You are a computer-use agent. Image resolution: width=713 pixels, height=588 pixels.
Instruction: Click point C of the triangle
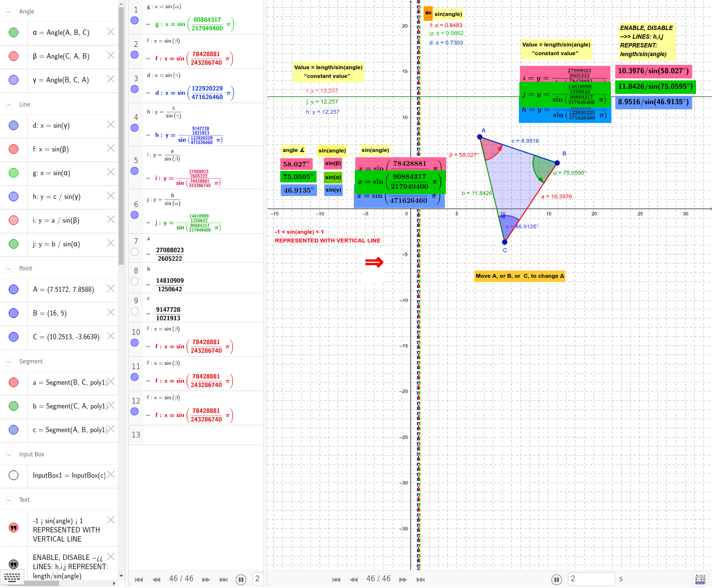coord(504,242)
